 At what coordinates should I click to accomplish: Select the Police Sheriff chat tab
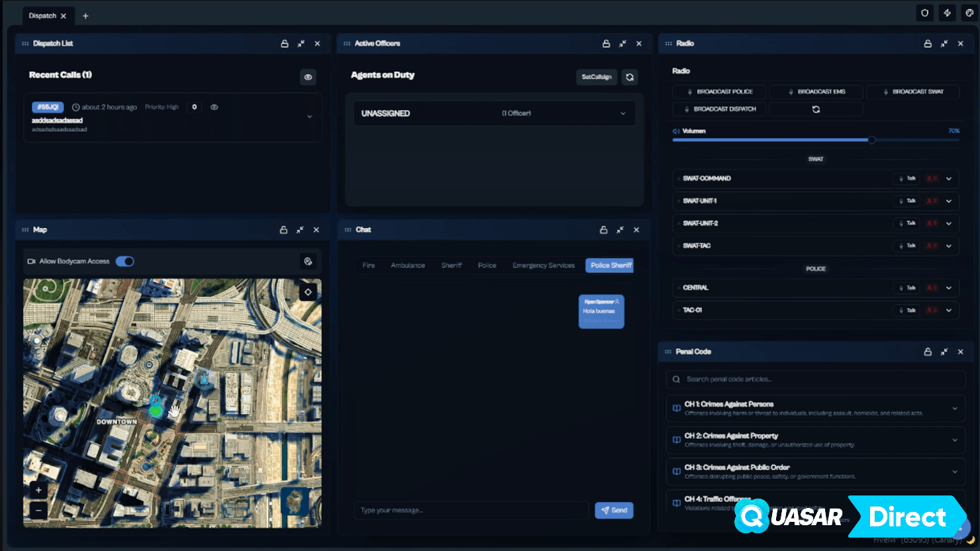point(610,266)
